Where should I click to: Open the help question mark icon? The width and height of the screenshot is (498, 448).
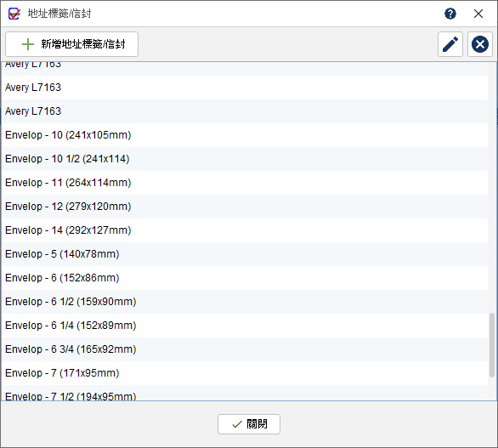[x=450, y=14]
